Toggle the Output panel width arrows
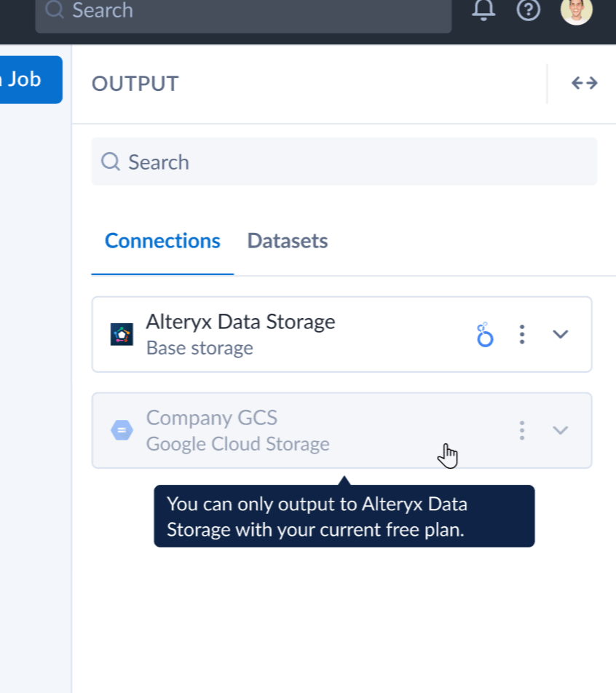 584,83
